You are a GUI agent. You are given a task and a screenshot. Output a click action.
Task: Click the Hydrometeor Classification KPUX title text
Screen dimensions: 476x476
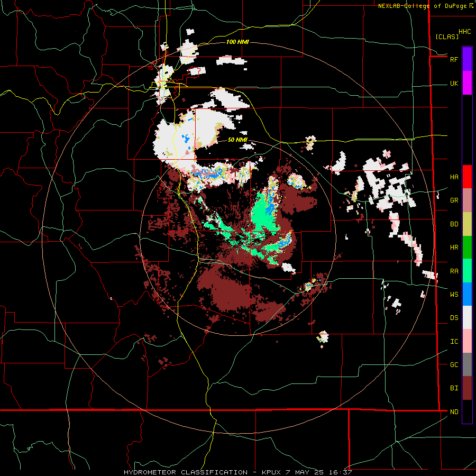coord(237,472)
